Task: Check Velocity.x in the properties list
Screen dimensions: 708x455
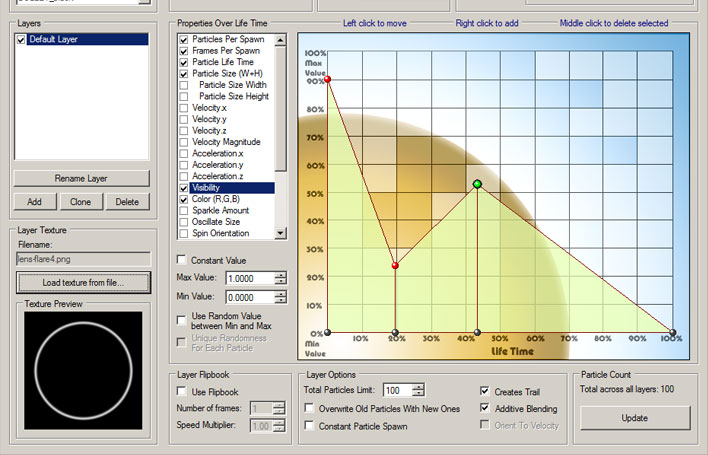Action: (x=183, y=107)
